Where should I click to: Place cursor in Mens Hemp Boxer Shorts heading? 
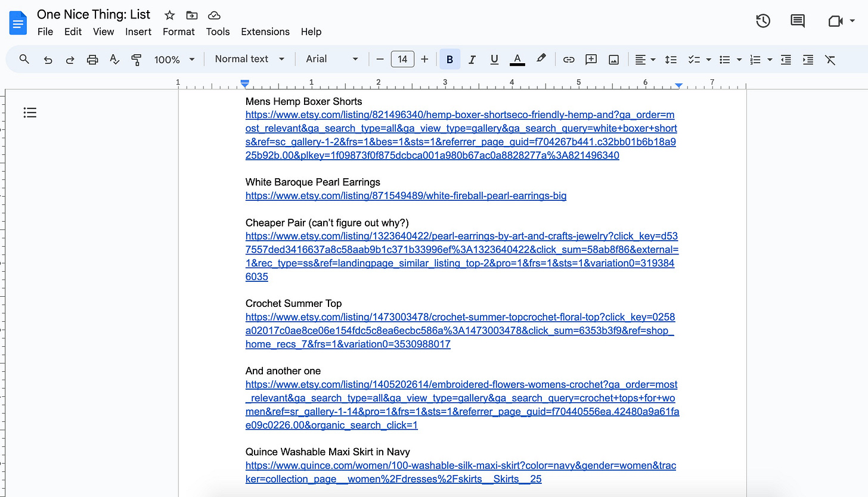point(303,101)
